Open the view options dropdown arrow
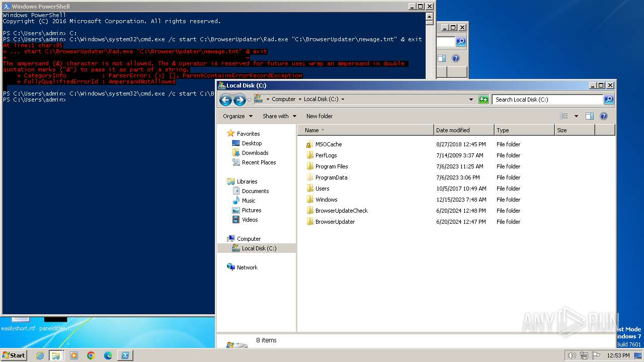The image size is (644, 362). point(576,116)
